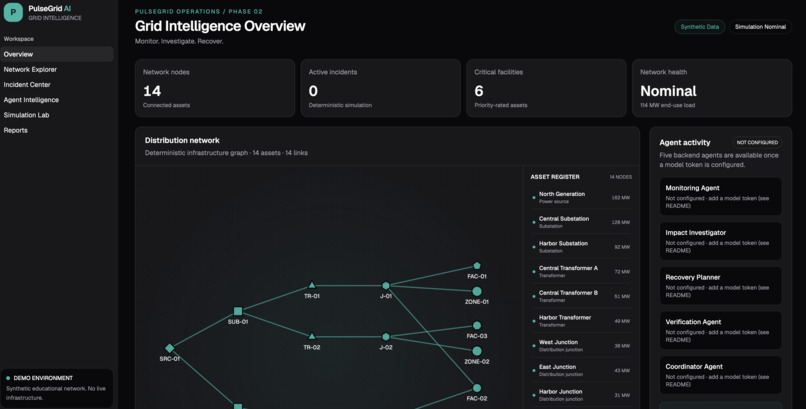Click the 14 NODES register count
The image size is (806, 409).
tap(620, 177)
